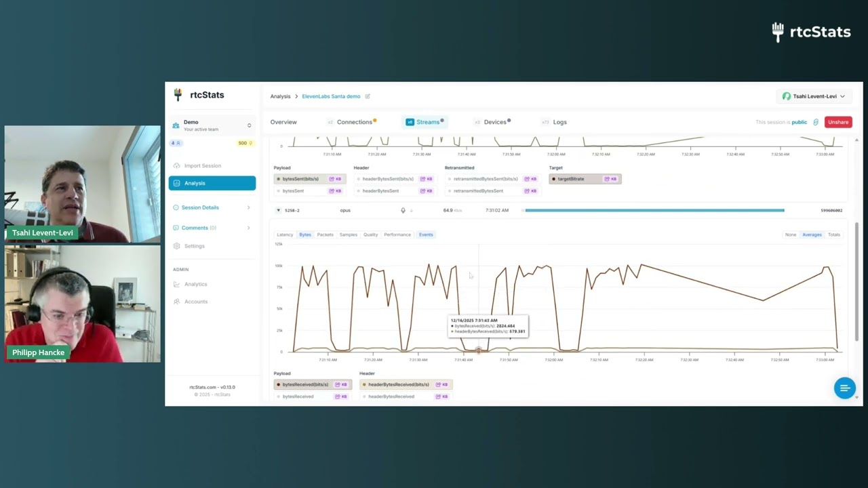
Task: Open the Demo team selector
Action: (212, 125)
